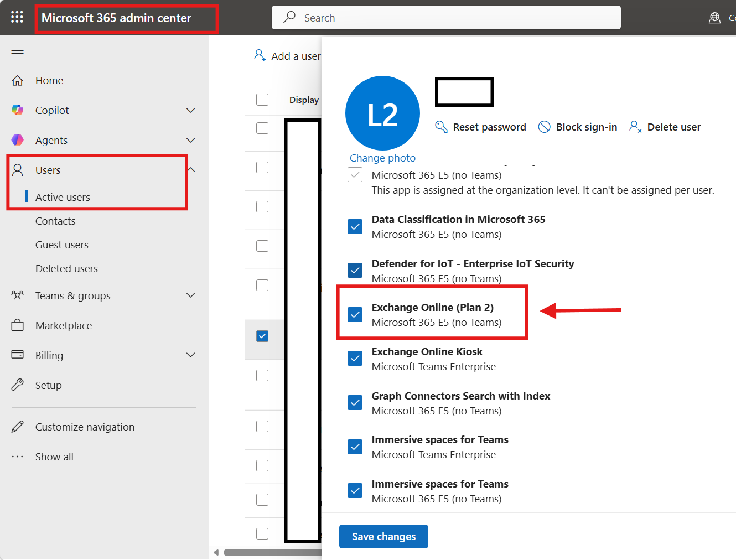Uncheck Graph Connectors Search with Index
The height and width of the screenshot is (560, 736).
(355, 403)
